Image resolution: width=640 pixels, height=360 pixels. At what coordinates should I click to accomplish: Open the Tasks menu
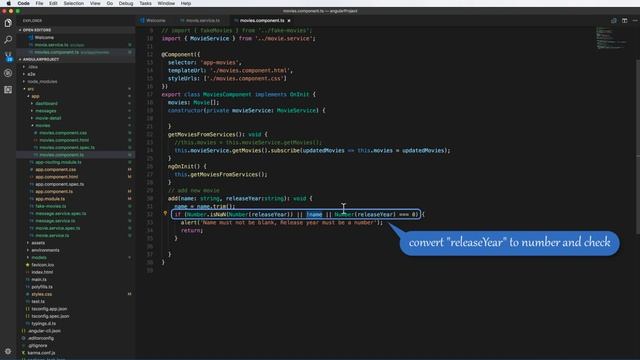click(145, 3)
